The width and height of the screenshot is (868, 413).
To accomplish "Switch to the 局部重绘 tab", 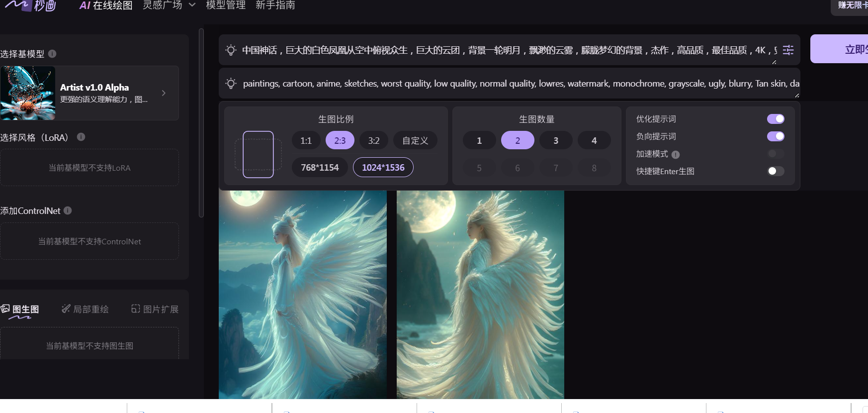I will pos(85,309).
